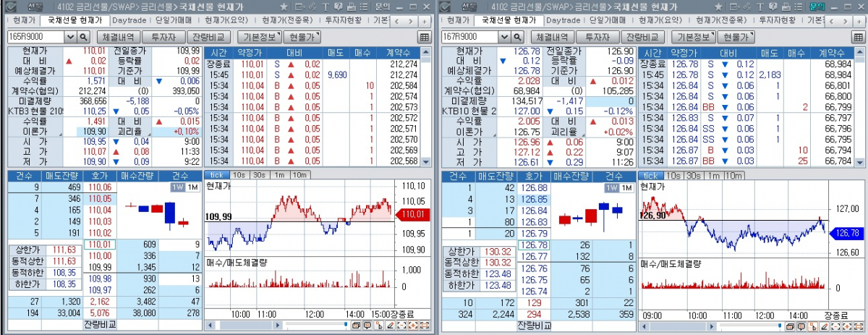Click the star favorite icon in right window

[718, 7]
